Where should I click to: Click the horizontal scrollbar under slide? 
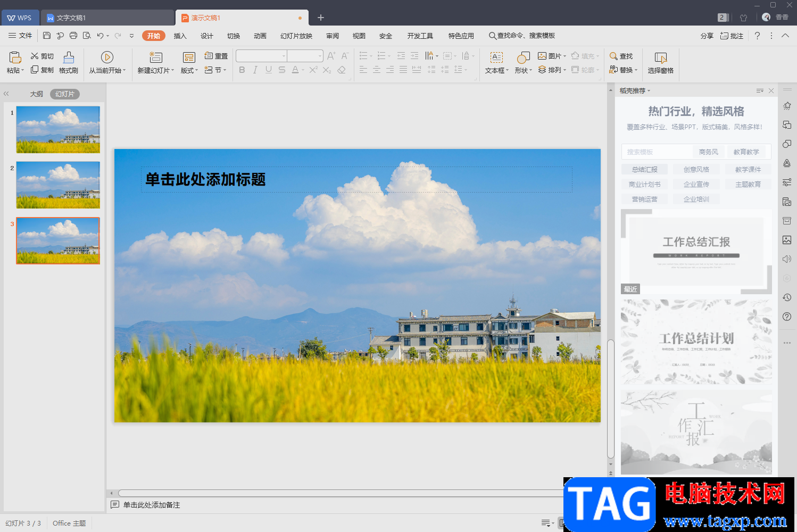click(341, 493)
